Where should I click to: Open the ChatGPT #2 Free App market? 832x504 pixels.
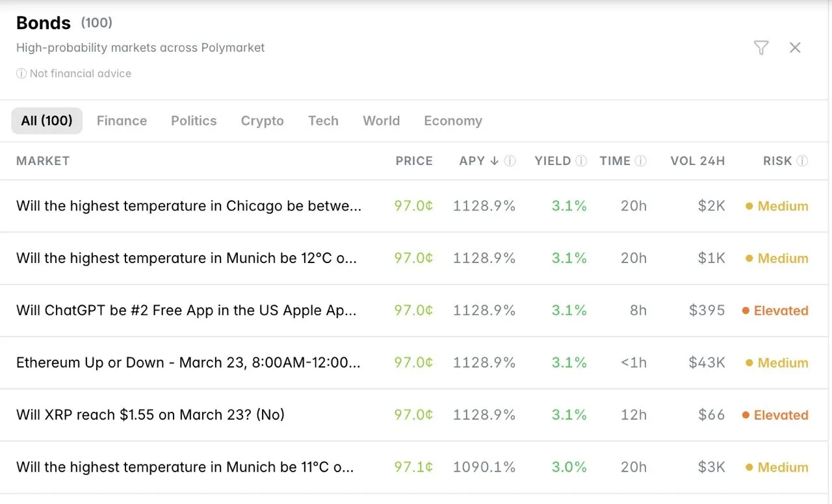point(187,310)
